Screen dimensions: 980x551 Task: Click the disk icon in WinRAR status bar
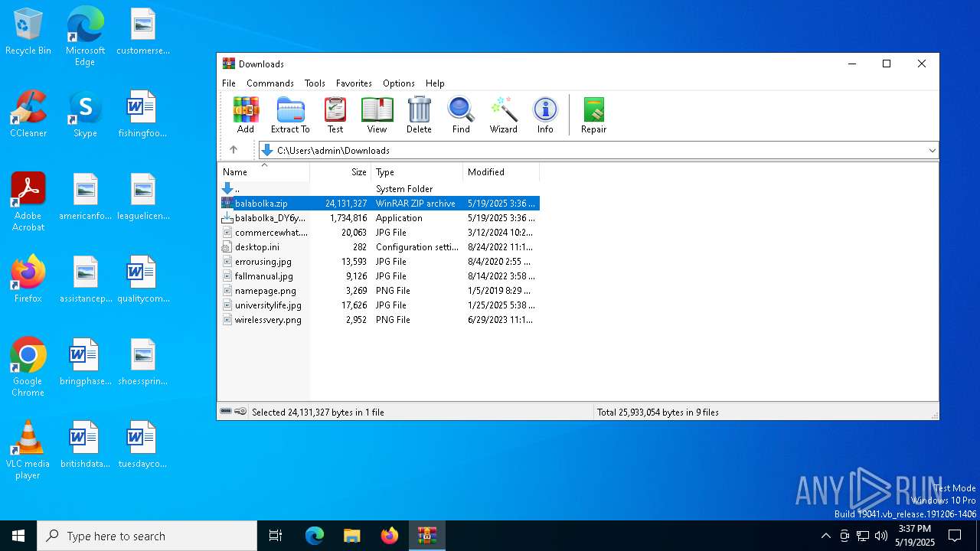coord(226,412)
